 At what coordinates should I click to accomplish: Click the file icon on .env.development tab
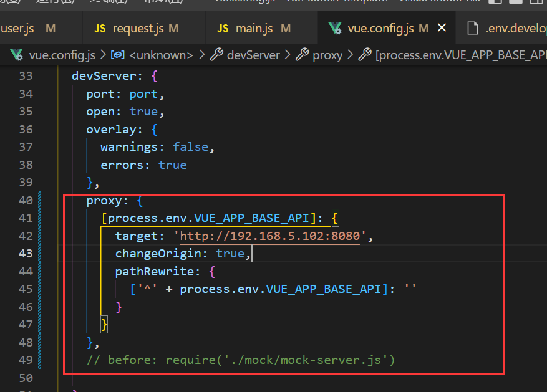473,29
